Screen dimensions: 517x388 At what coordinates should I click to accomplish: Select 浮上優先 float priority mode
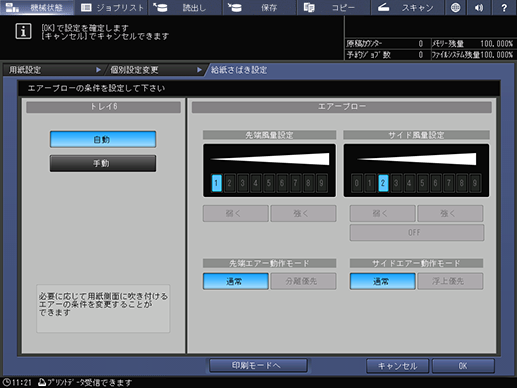coord(450,281)
